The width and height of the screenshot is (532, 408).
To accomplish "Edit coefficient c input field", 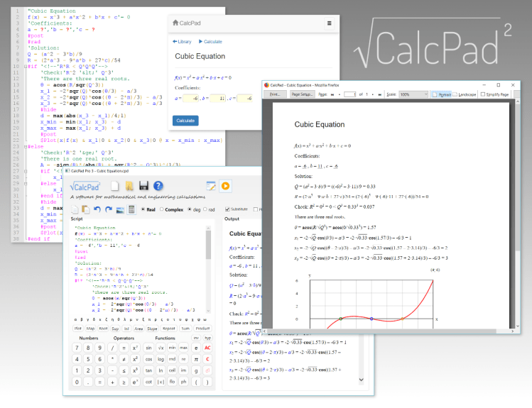I will click(x=244, y=98).
